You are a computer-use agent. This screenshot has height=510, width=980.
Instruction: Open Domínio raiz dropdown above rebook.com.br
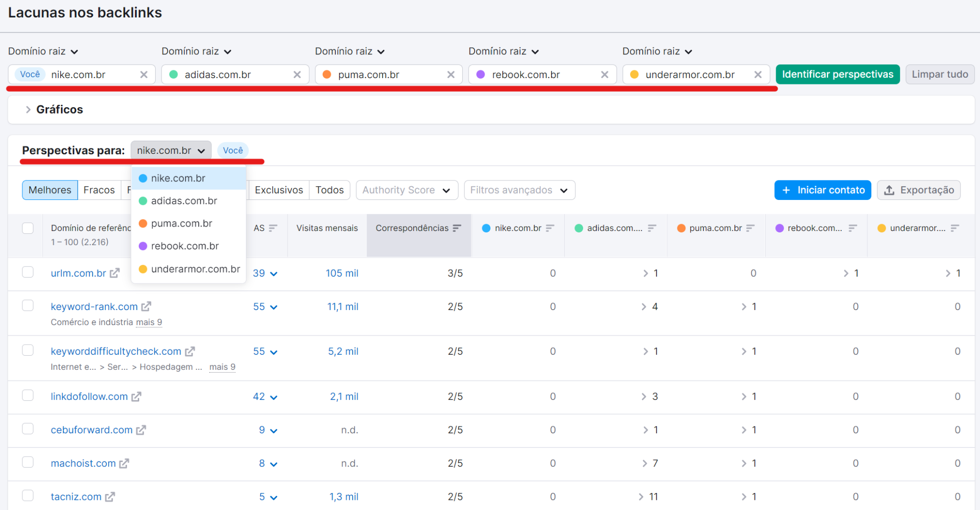pyautogui.click(x=504, y=51)
